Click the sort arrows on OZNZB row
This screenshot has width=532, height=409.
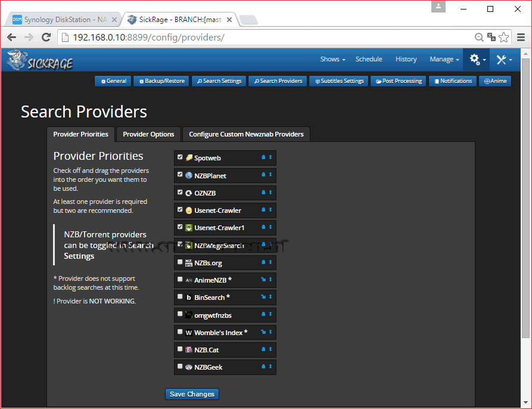coord(270,192)
